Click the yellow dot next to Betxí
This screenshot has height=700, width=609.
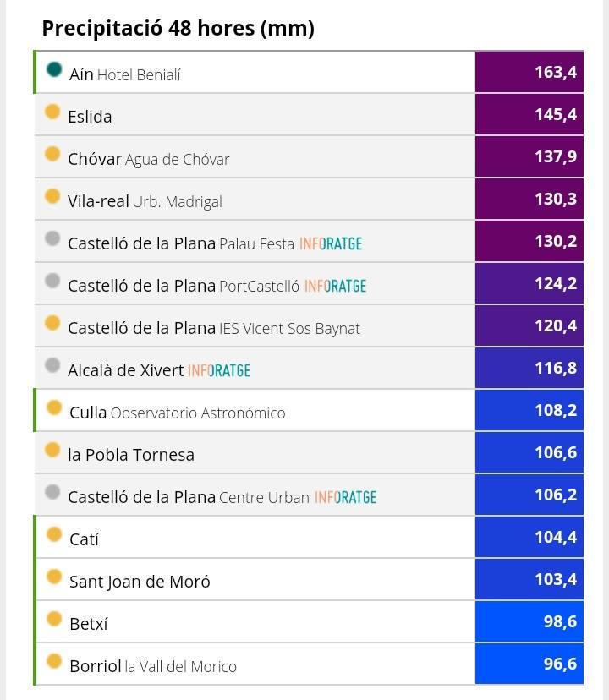coord(54,619)
